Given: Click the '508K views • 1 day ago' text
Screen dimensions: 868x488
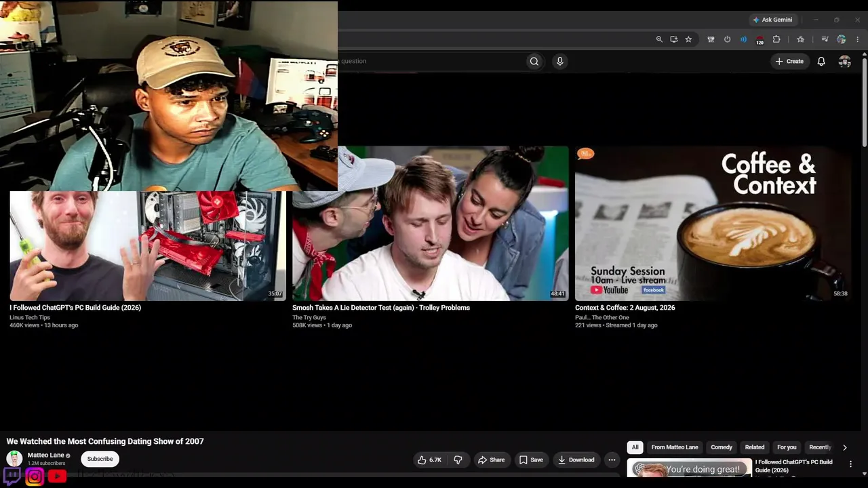Looking at the screenshot, I should [x=322, y=325].
